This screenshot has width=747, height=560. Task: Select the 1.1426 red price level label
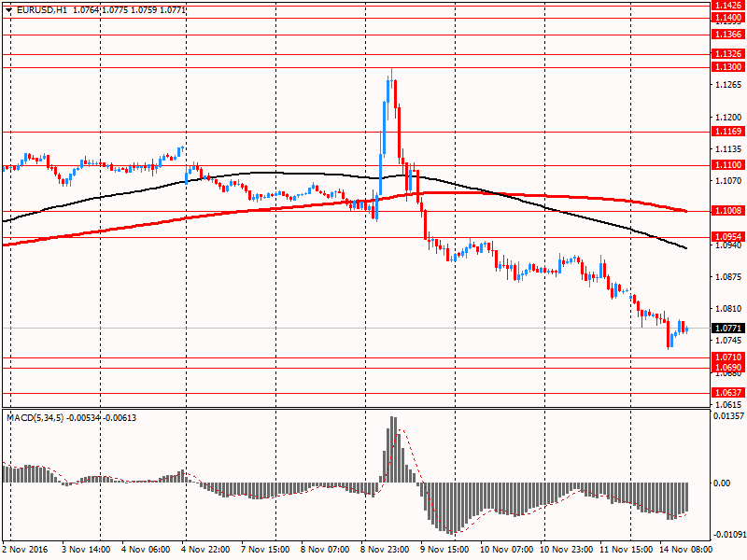tap(728, 6)
